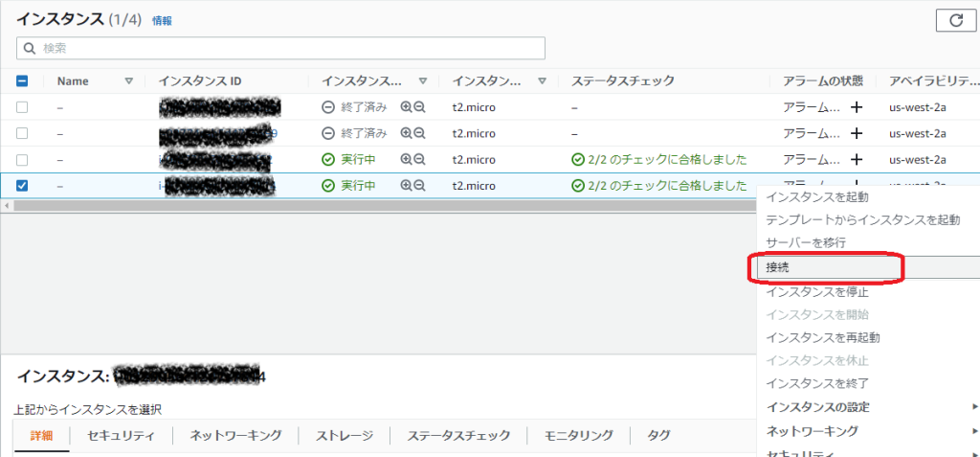Add alarm with plus icon in first row

[x=857, y=108]
